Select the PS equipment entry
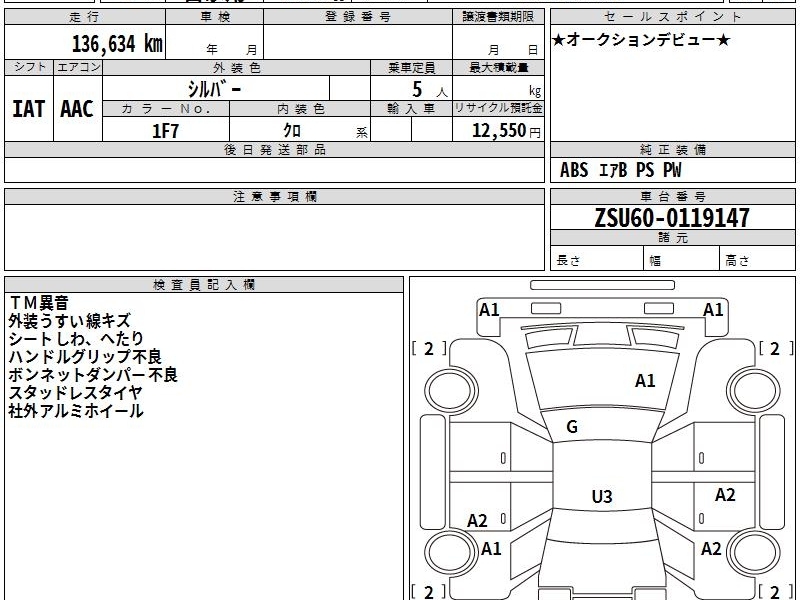 pyautogui.click(x=645, y=170)
